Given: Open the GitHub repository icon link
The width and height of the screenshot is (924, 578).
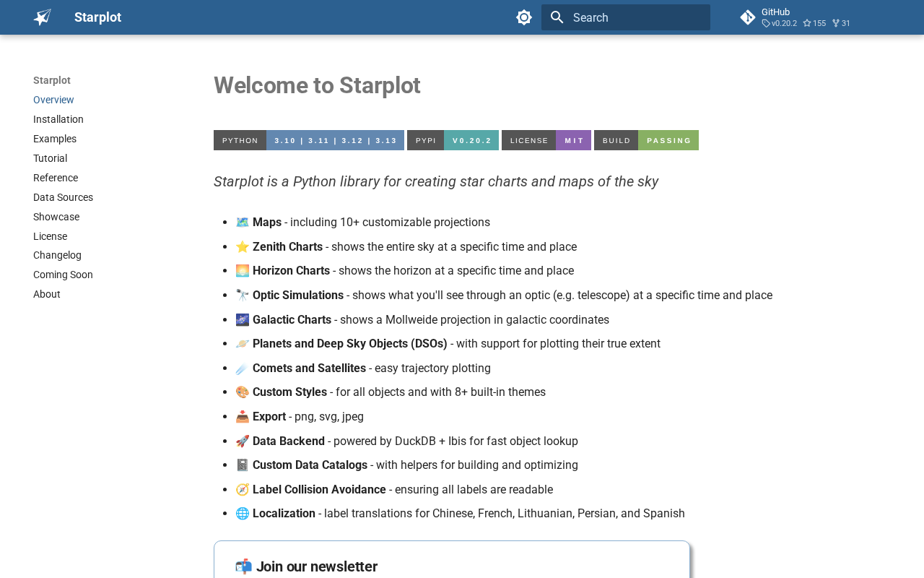Looking at the screenshot, I should tap(748, 17).
